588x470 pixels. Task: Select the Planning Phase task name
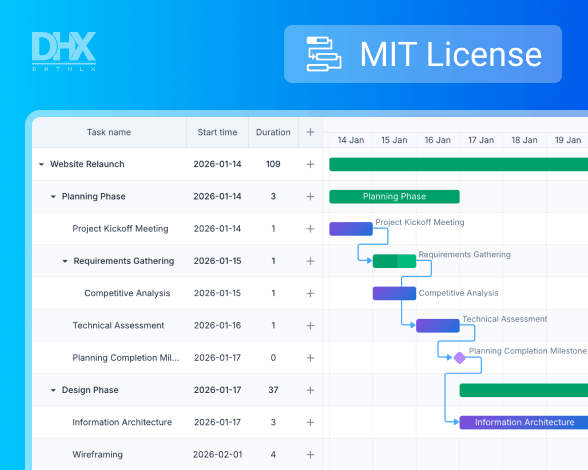pos(93,197)
